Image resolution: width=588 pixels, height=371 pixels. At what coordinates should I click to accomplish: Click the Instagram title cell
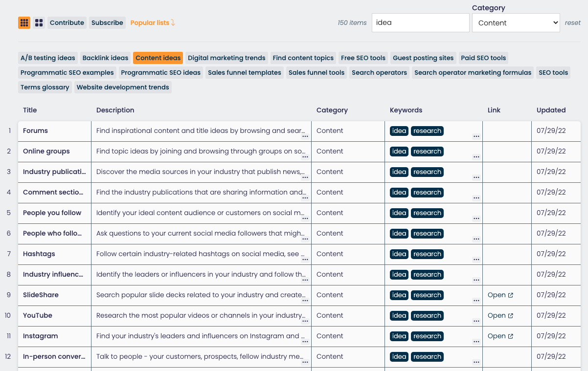pos(55,336)
